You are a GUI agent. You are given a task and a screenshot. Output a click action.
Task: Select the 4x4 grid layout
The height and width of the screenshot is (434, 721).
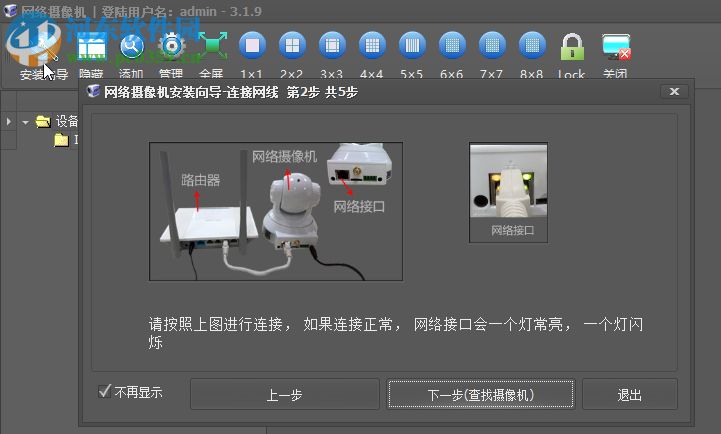372,46
